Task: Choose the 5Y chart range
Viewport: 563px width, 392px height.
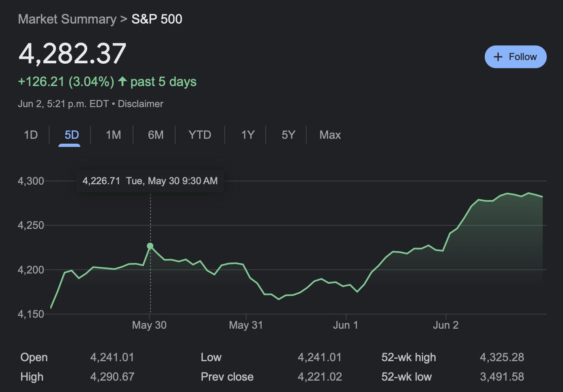Action: tap(288, 135)
